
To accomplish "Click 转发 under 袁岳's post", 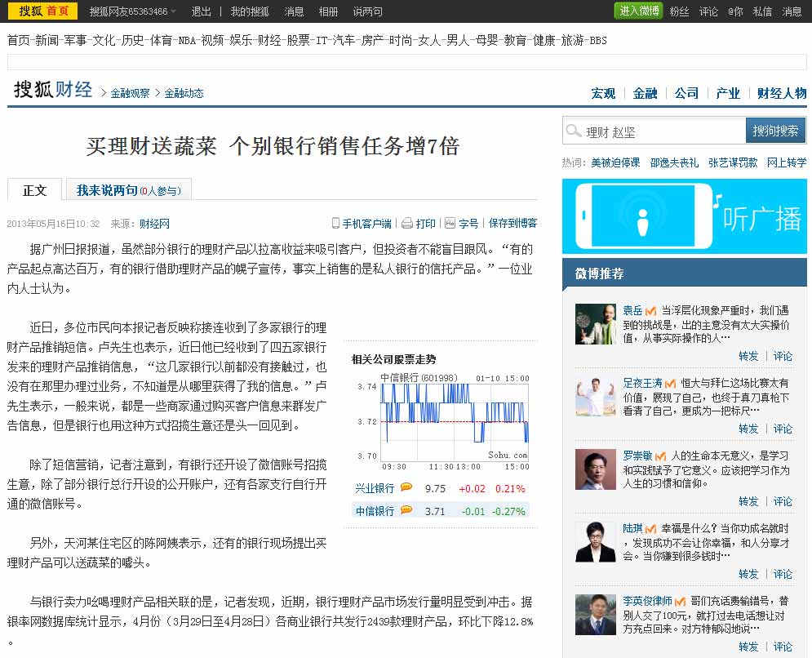I will [748, 356].
